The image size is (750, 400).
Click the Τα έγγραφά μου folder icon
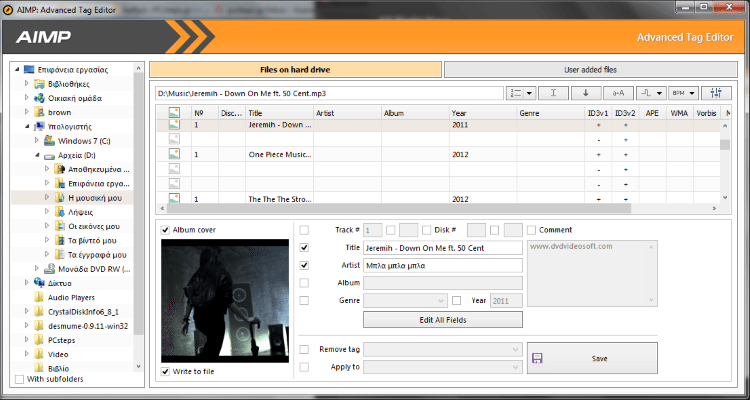pyautogui.click(x=59, y=255)
